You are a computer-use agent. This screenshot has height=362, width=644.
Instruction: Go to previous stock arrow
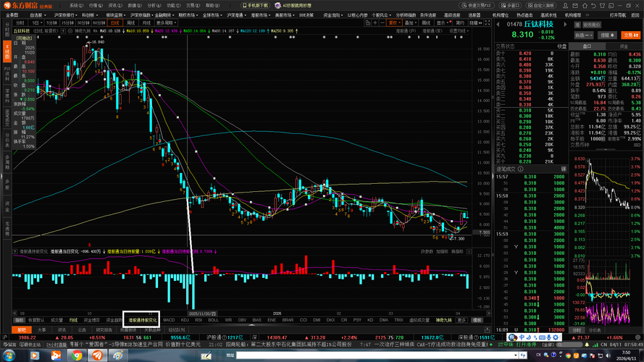pos(498,24)
